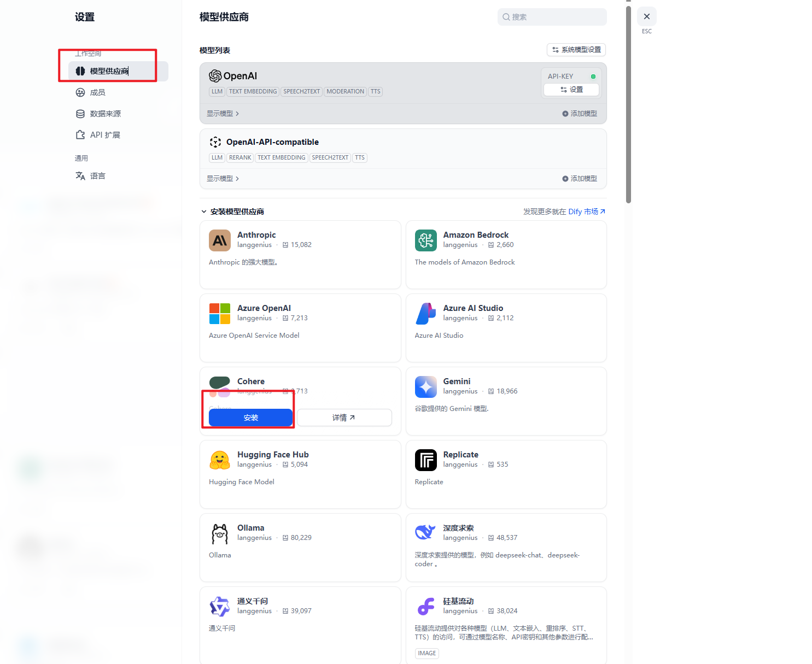Click the RERANK tag under OpenAI-API-compatible
This screenshot has width=812, height=664.
[x=240, y=158]
